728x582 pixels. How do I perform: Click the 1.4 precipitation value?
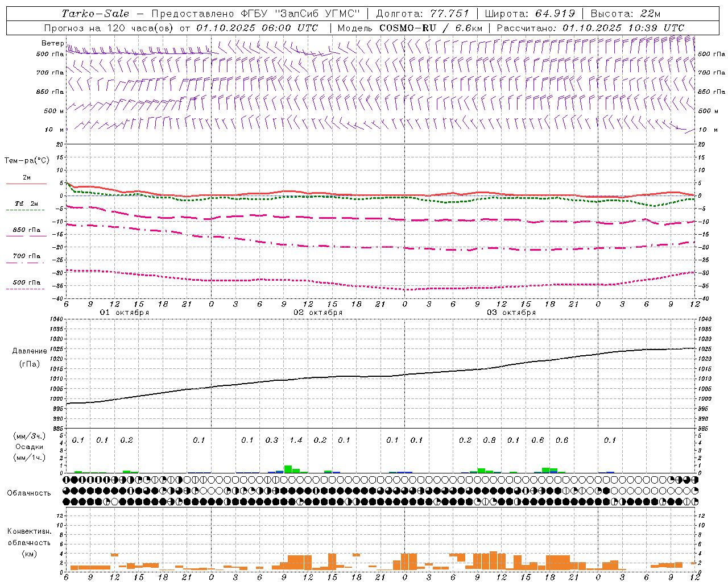point(296,440)
